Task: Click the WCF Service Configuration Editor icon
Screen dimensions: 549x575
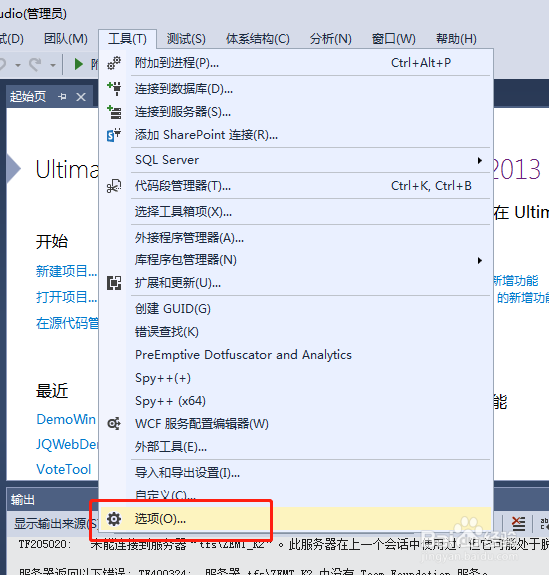Action: (x=114, y=424)
